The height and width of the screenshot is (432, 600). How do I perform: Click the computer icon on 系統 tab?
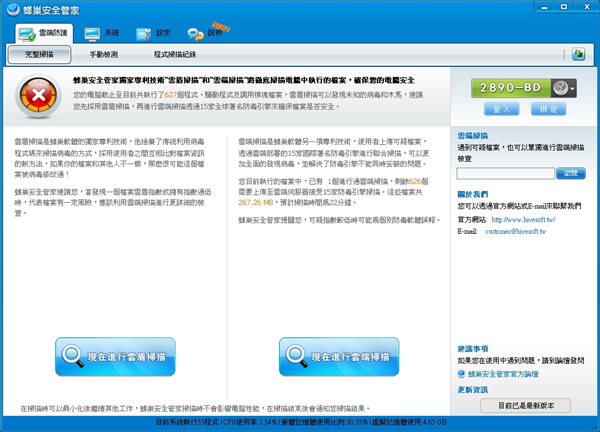point(92,34)
